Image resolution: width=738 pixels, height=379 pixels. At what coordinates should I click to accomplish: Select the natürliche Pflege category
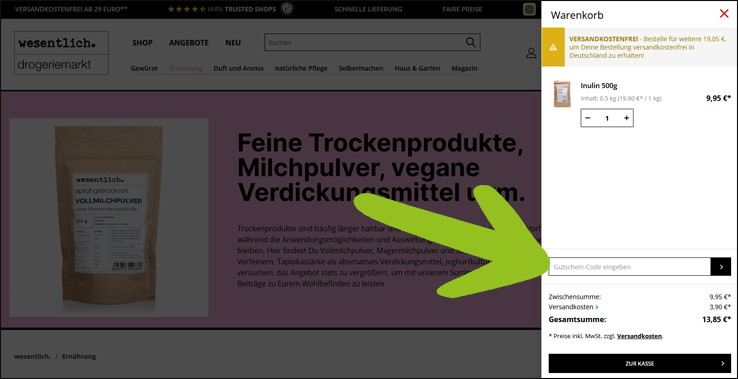click(301, 68)
